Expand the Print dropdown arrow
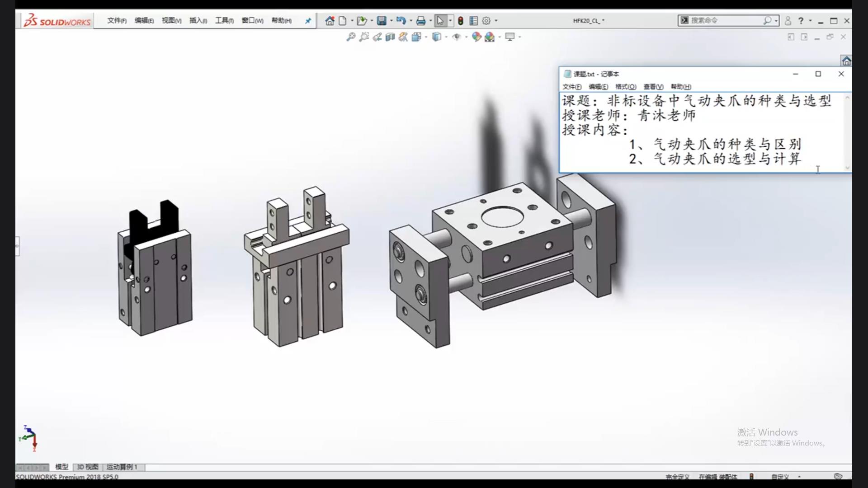The width and height of the screenshot is (868, 488). click(430, 21)
